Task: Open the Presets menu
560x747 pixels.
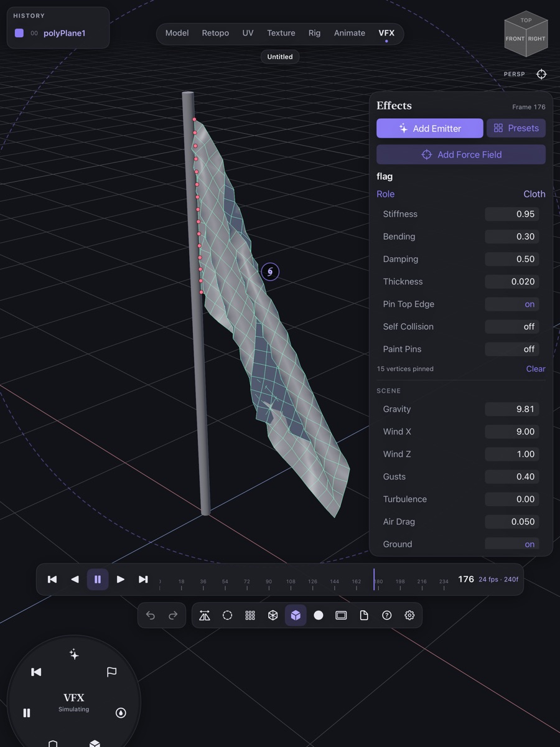Action: 516,128
